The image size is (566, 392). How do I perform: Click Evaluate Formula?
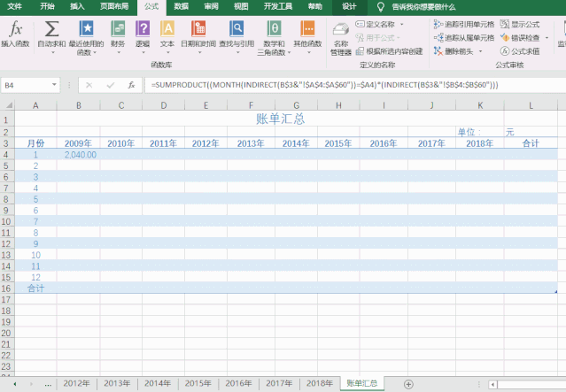coord(520,51)
